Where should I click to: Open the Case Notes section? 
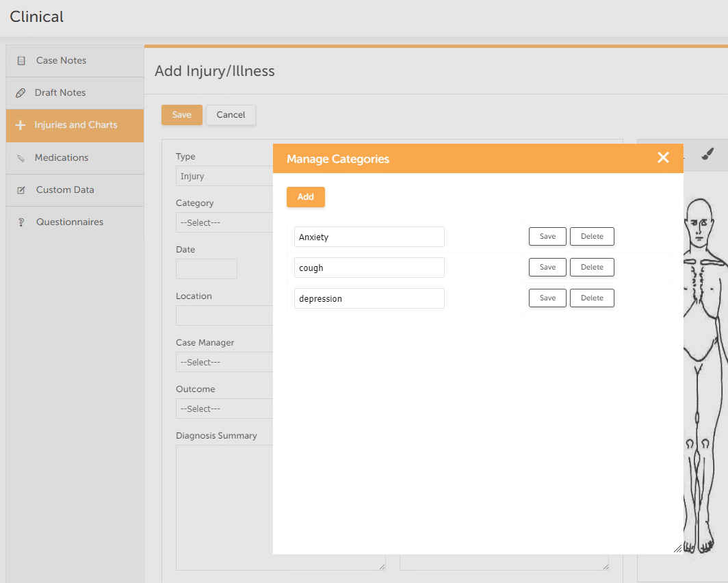pyautogui.click(x=59, y=60)
